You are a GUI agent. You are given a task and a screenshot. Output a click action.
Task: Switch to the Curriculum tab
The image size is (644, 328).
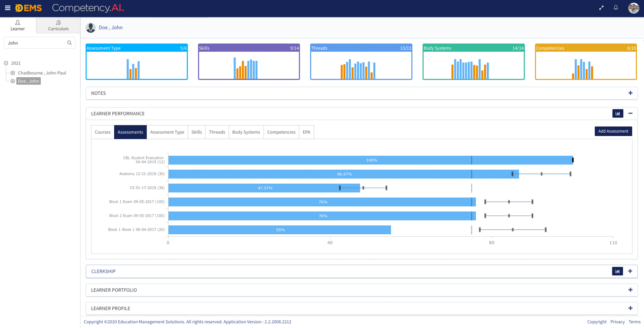58,25
